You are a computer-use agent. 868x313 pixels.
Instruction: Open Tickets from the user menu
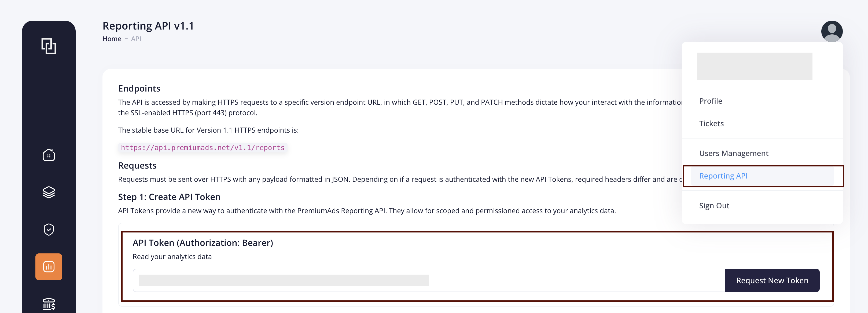pos(711,123)
